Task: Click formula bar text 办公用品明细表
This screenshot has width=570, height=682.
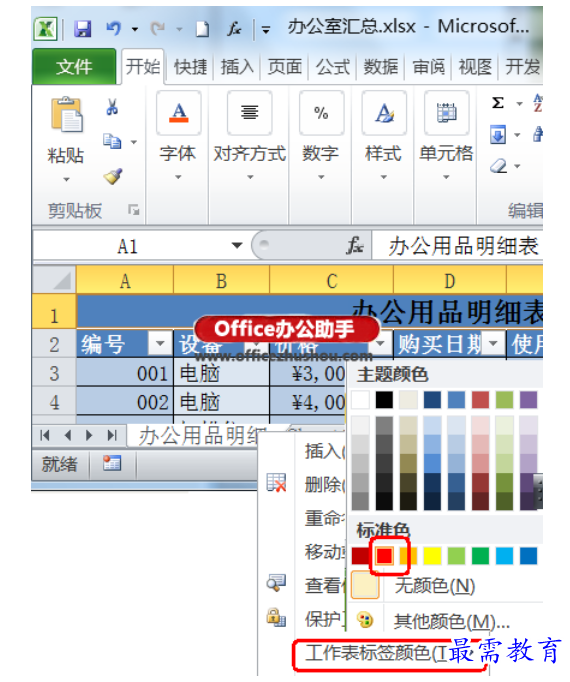Action: click(x=463, y=246)
